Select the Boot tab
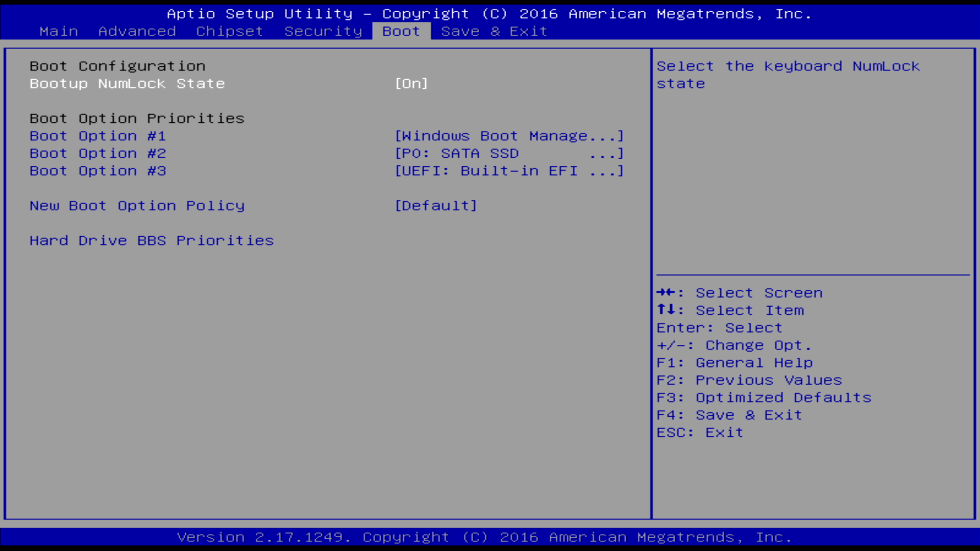 (401, 31)
